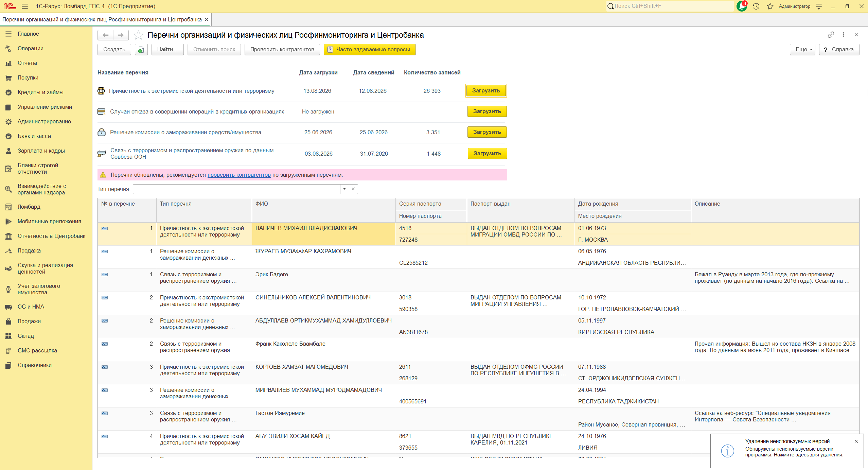Open window settings dropdown beside Администратор
This screenshot has width=868, height=470.
[819, 6]
